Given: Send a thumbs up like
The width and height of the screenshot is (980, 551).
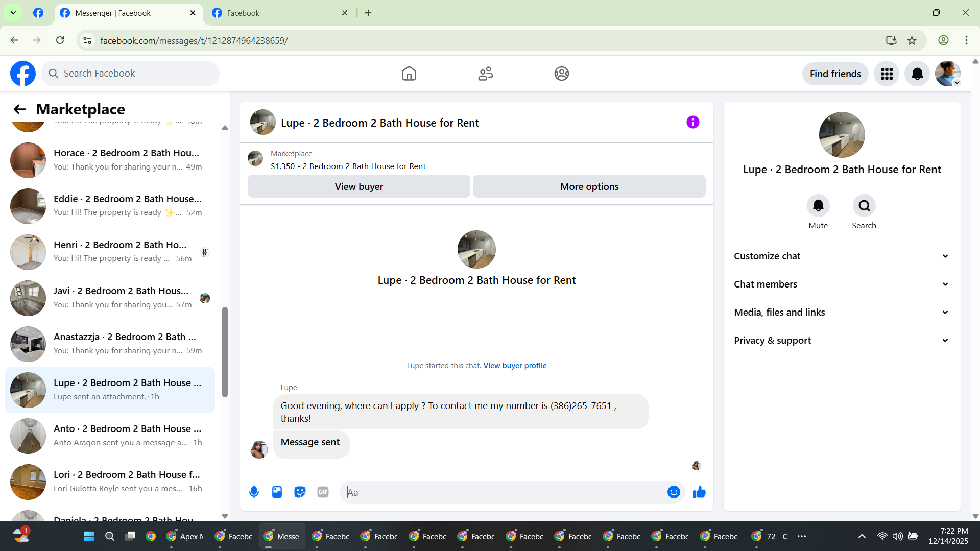Looking at the screenshot, I should pyautogui.click(x=699, y=492).
